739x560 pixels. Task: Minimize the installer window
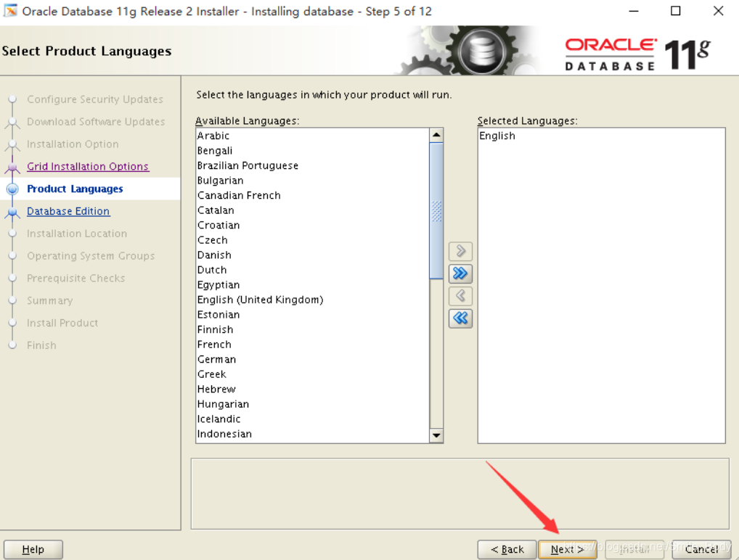(634, 11)
